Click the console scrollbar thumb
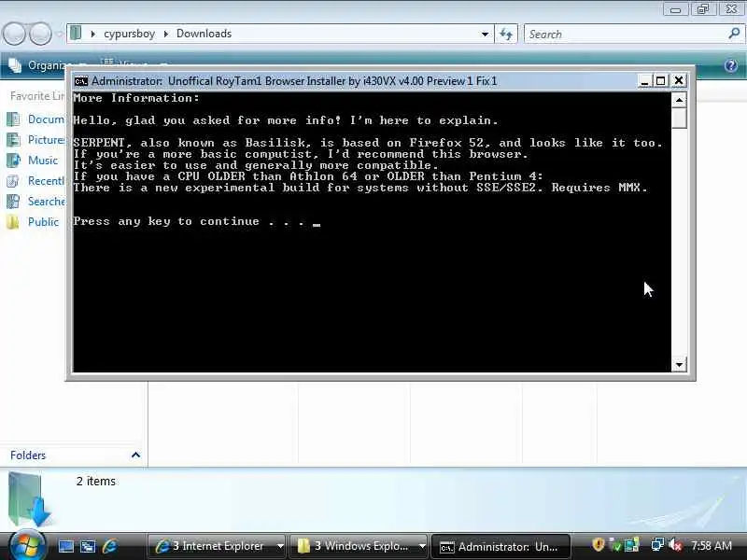The height and width of the screenshot is (560, 747). (x=679, y=119)
